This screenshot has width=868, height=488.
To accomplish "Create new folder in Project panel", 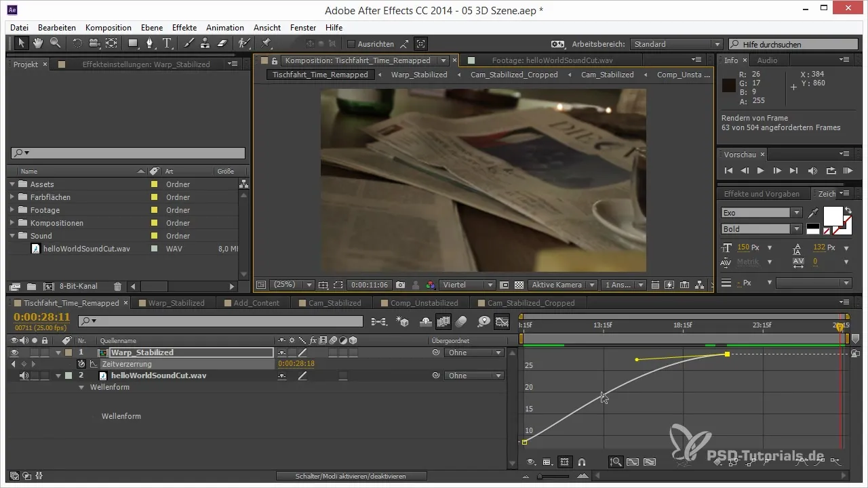I will pos(31,287).
